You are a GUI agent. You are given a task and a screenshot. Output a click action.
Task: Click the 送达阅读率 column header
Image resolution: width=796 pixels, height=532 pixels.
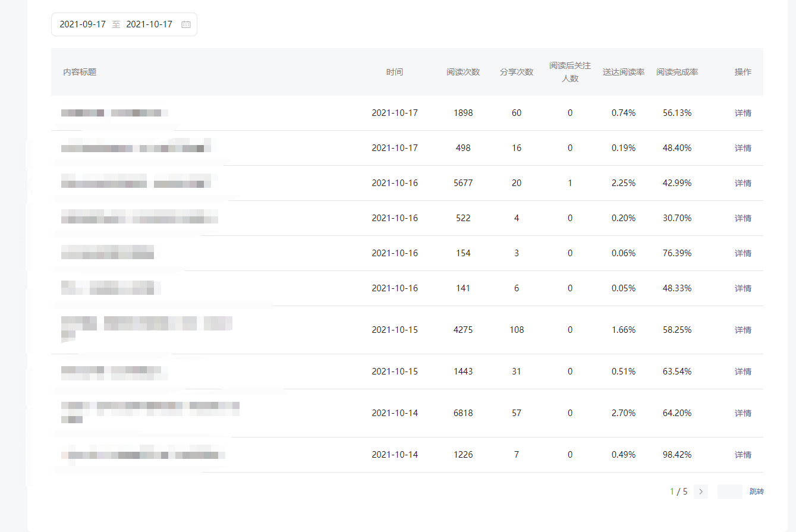(624, 72)
